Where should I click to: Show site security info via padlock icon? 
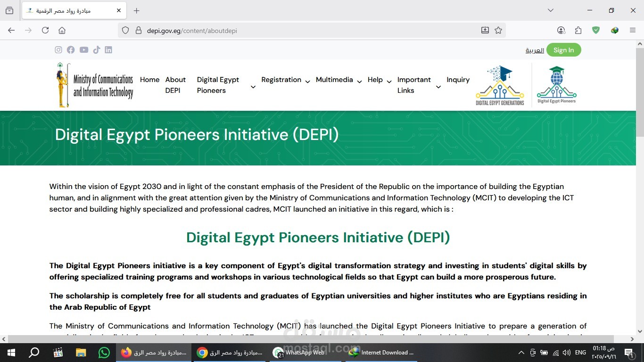139,30
